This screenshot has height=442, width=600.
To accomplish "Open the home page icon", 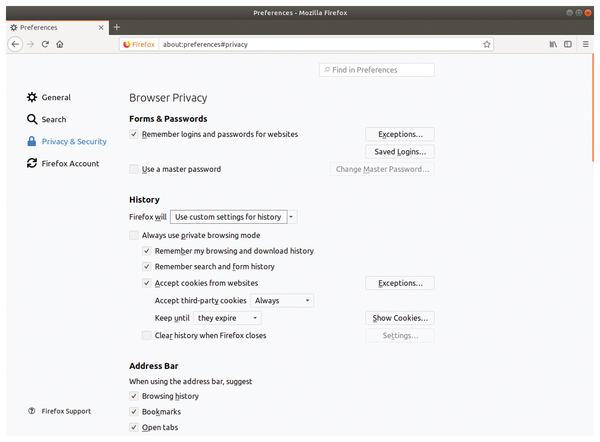I will point(60,44).
